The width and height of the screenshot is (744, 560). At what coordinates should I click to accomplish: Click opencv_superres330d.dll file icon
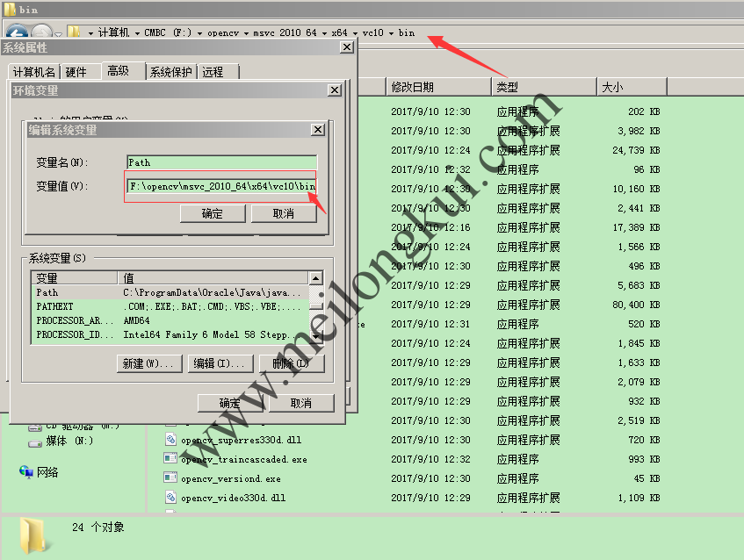coord(170,440)
